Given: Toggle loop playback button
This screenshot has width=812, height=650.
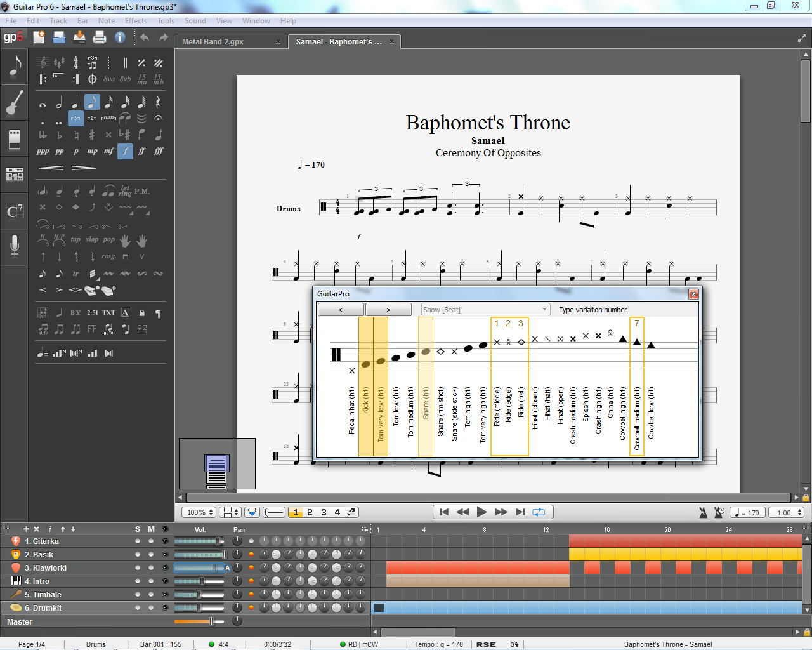Looking at the screenshot, I should (x=539, y=512).
